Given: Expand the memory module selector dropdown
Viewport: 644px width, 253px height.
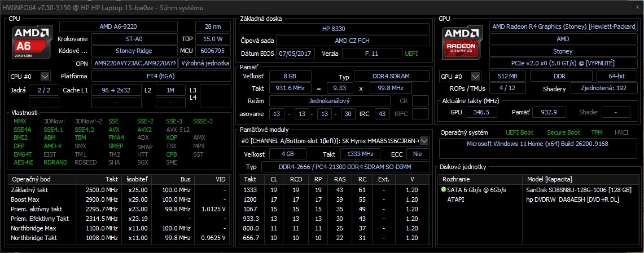Looking at the screenshot, I should pos(424,141).
